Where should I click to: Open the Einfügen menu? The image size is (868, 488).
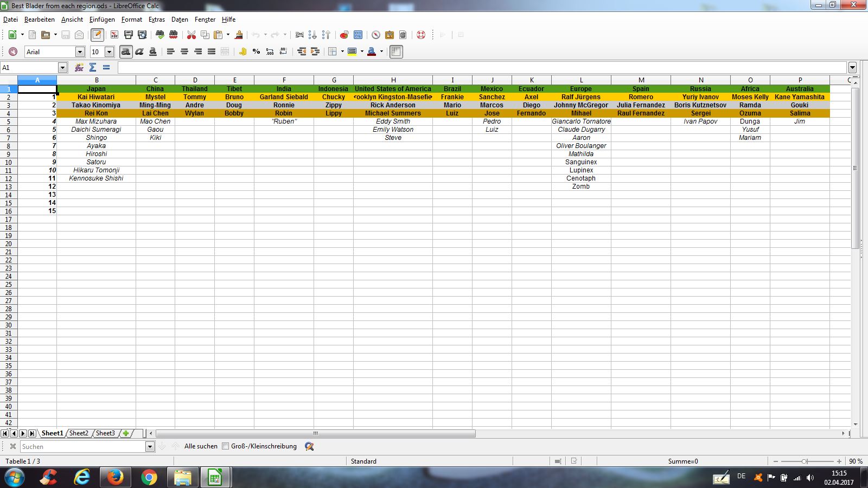tap(102, 20)
